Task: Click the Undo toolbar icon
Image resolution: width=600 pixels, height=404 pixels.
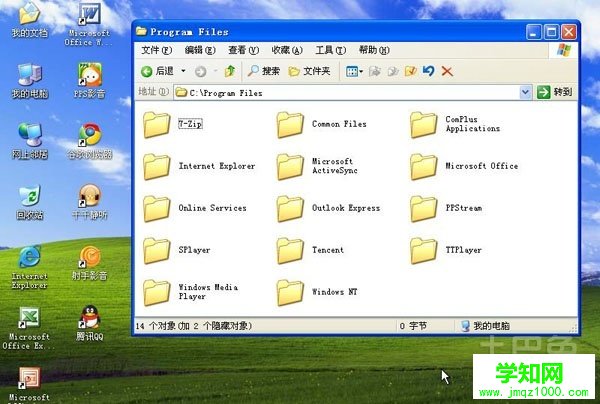Action: (429, 71)
